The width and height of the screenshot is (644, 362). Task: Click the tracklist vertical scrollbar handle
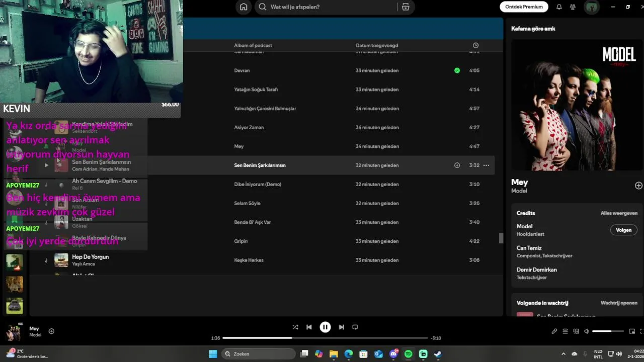click(501, 238)
